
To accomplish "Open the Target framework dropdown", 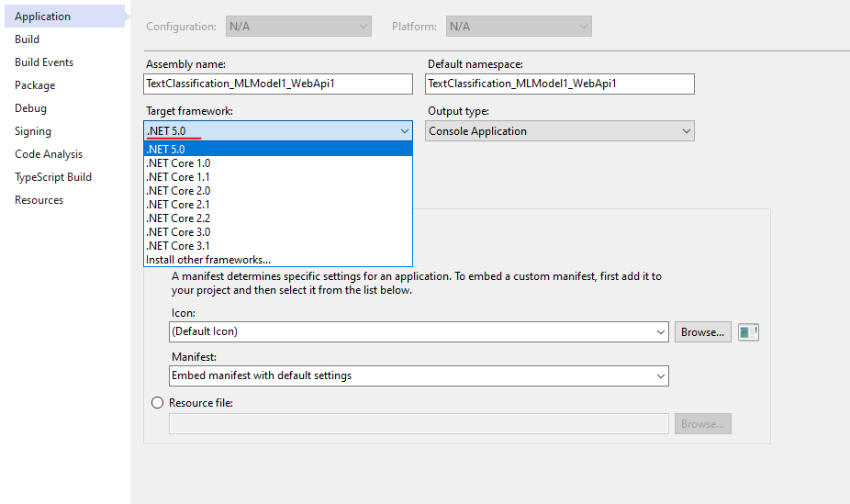I will click(x=278, y=131).
